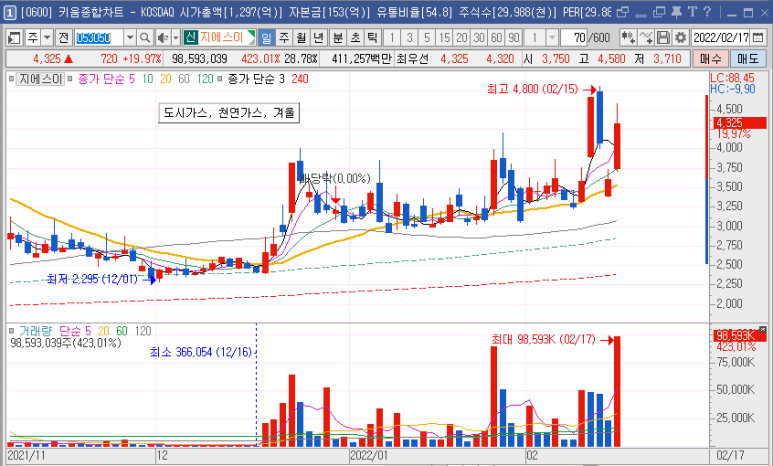Click the 매수 buy button
Screen dimensions: 773x466
click(710, 59)
